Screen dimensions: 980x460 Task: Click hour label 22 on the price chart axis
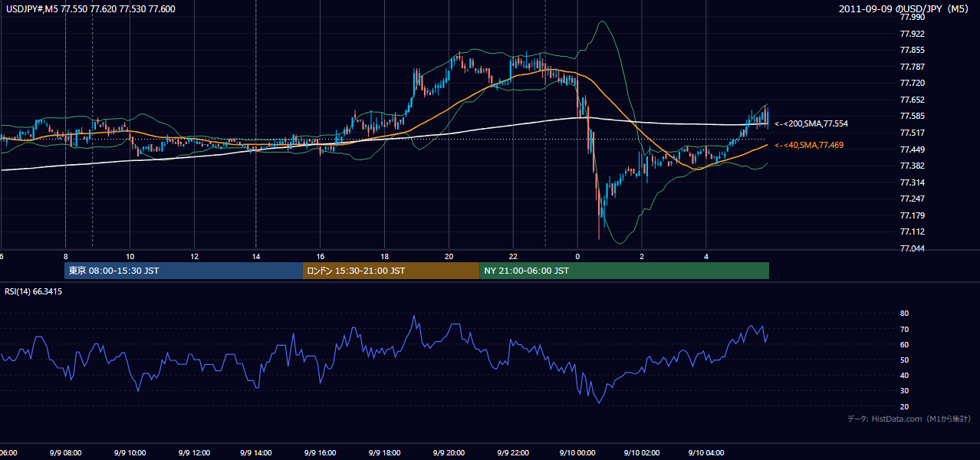coord(513,256)
